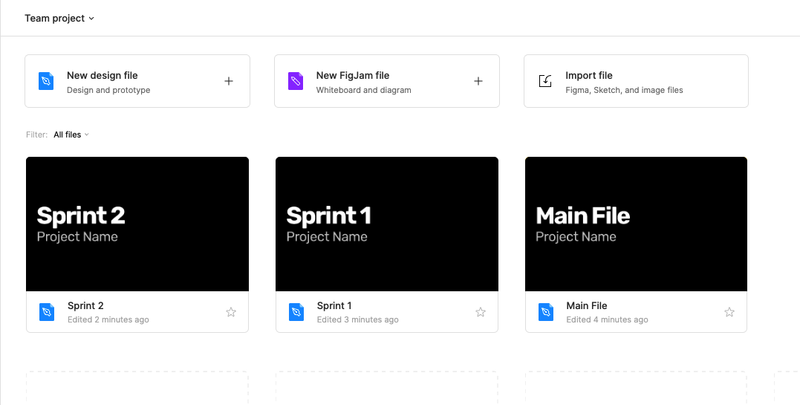
Task: Click the Main File name label
Action: click(587, 306)
